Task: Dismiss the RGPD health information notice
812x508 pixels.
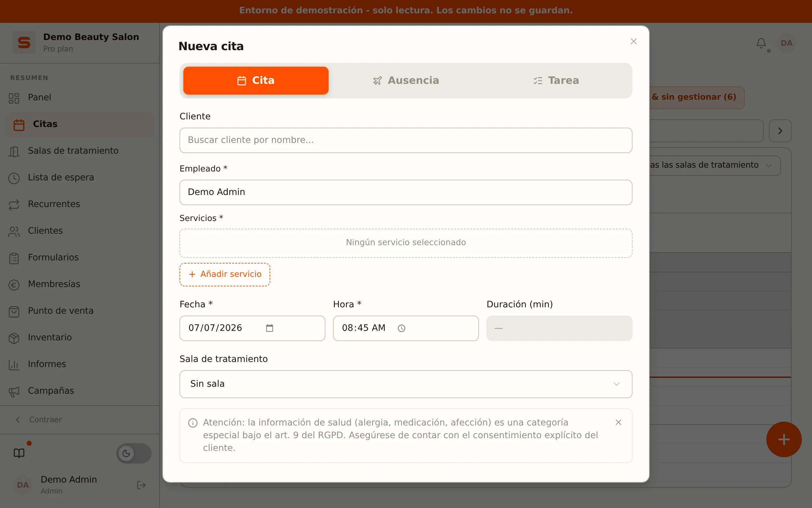Action: 619,422
